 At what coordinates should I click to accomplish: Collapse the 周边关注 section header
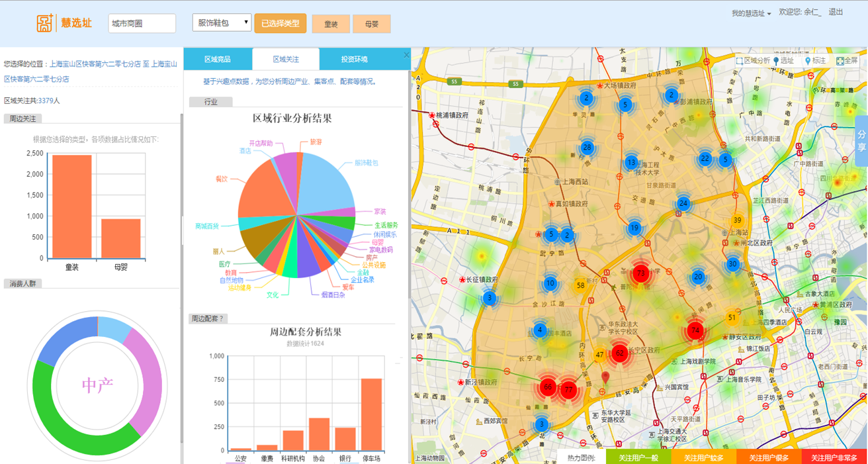click(x=23, y=118)
